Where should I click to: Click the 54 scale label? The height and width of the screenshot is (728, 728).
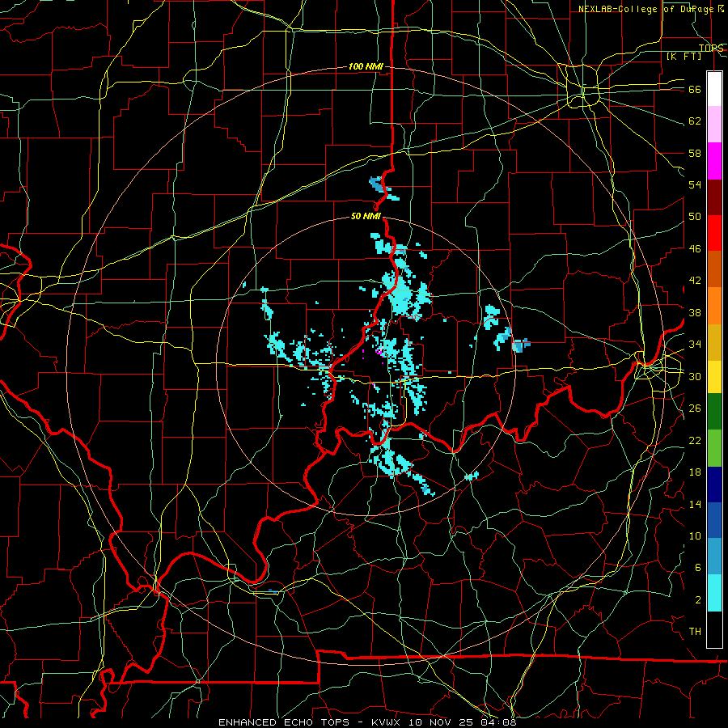695,184
